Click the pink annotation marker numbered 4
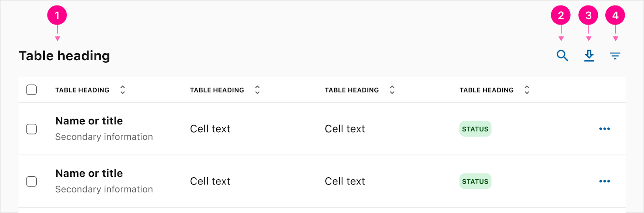 (615, 15)
